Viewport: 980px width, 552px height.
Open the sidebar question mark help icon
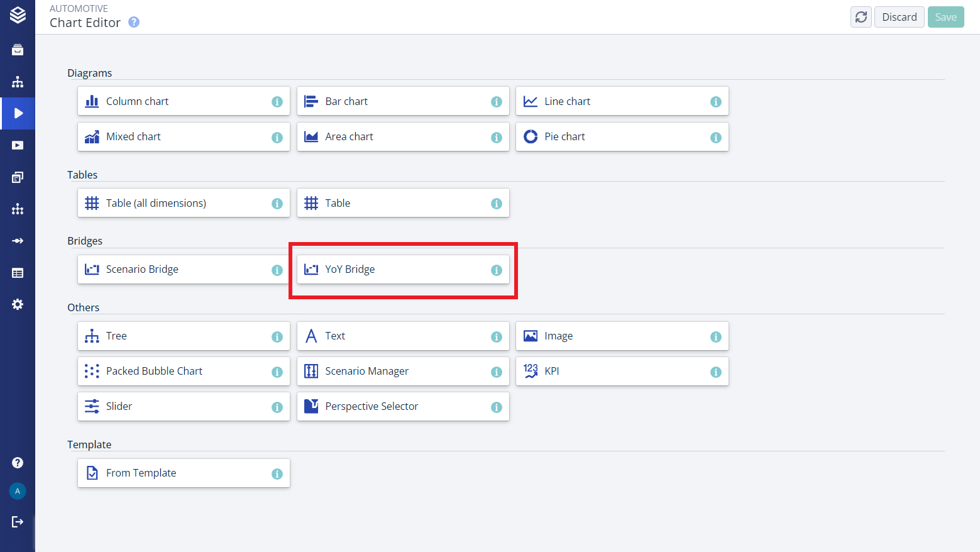click(18, 463)
